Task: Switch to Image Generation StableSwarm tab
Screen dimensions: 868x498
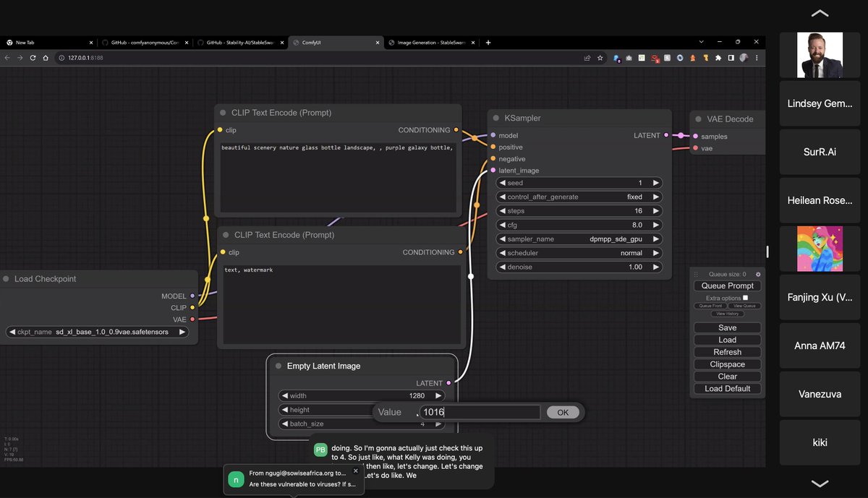Action: point(431,43)
